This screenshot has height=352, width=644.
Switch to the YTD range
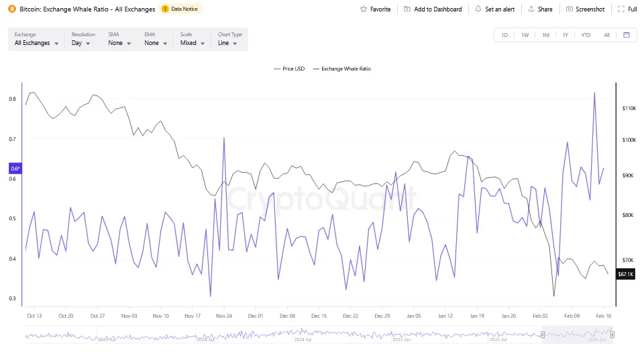coord(586,35)
